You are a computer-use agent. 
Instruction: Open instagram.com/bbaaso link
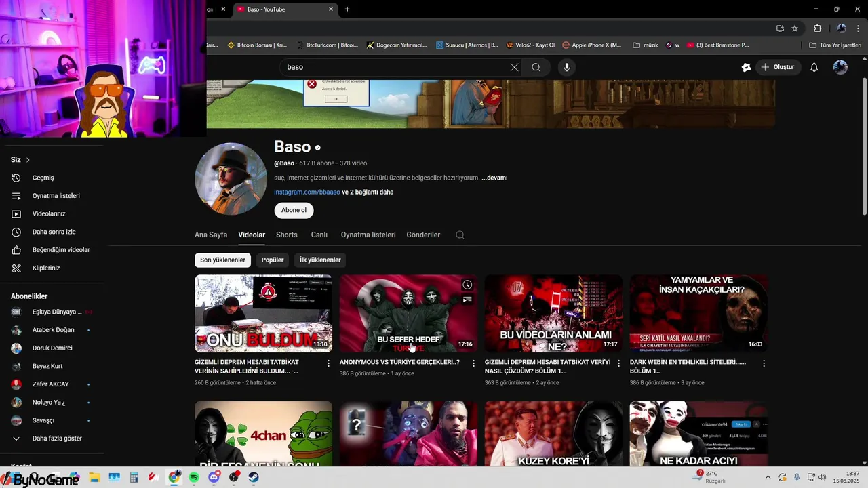click(307, 192)
